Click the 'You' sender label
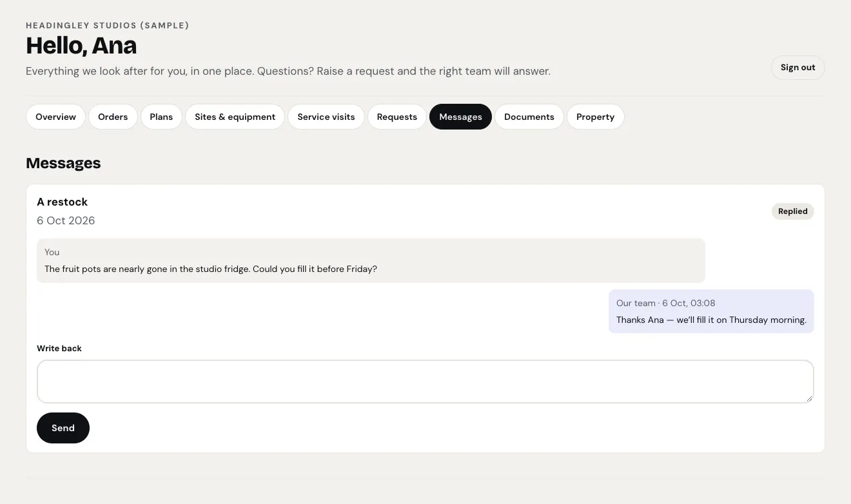 point(52,252)
